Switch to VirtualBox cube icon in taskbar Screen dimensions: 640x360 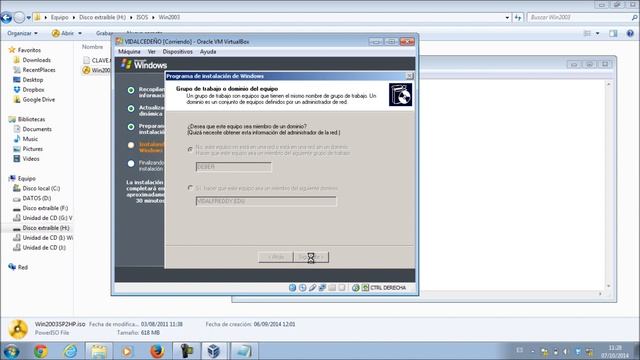(214, 351)
